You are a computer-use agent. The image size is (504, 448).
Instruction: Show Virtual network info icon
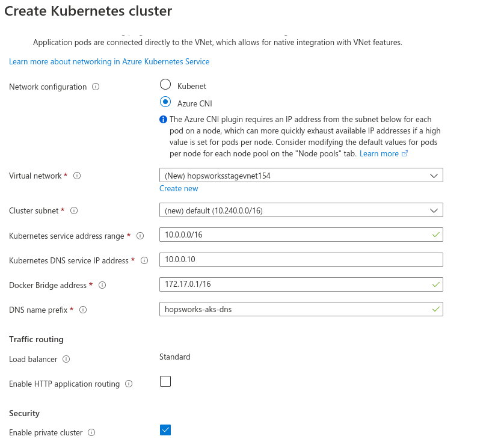click(x=77, y=176)
